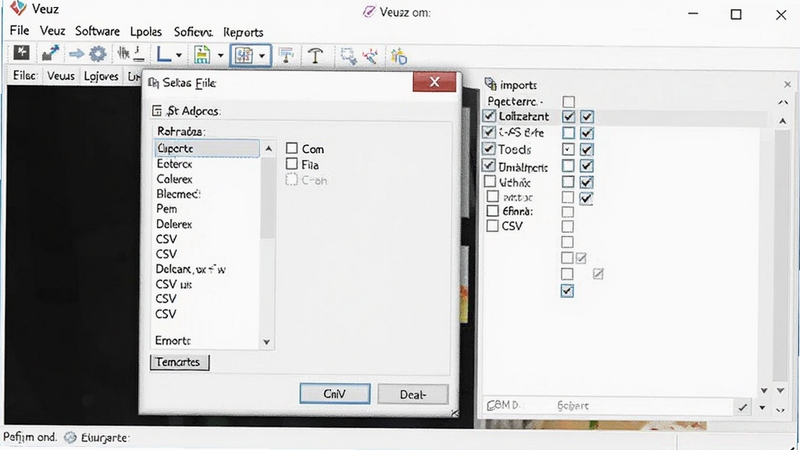Screen dimensions: 800x450
Task: Tick the Fila checkbox
Action: tap(291, 164)
